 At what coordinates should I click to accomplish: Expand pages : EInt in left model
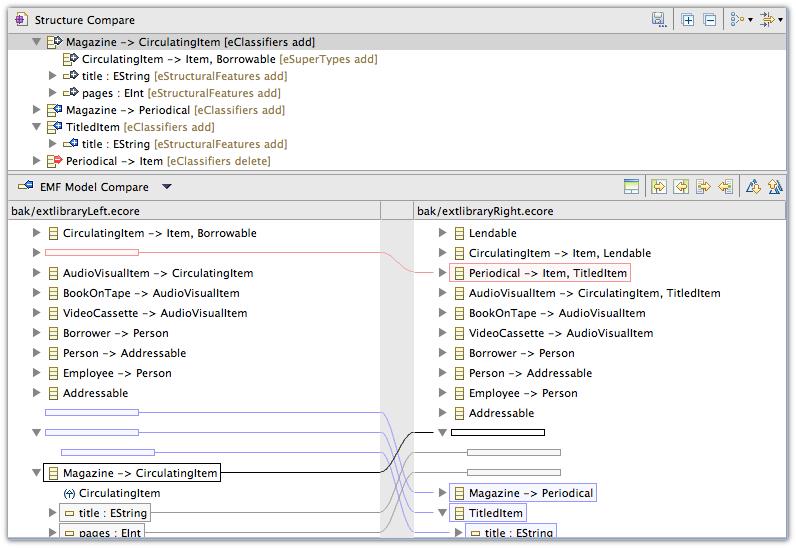pyautogui.click(x=52, y=533)
